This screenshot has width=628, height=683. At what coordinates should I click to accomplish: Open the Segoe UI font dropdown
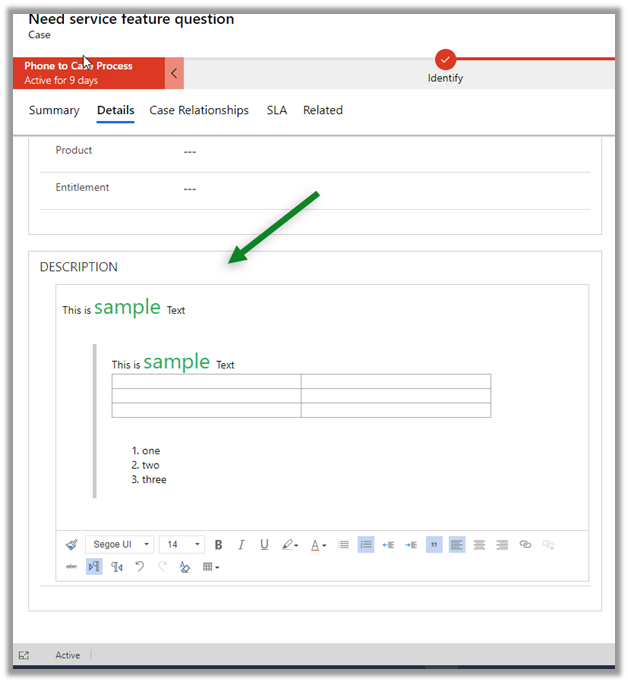(x=119, y=545)
